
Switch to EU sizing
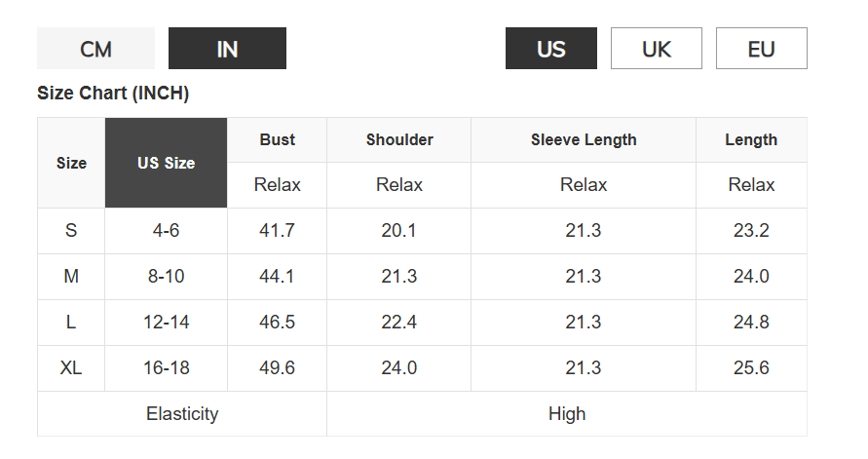click(761, 49)
